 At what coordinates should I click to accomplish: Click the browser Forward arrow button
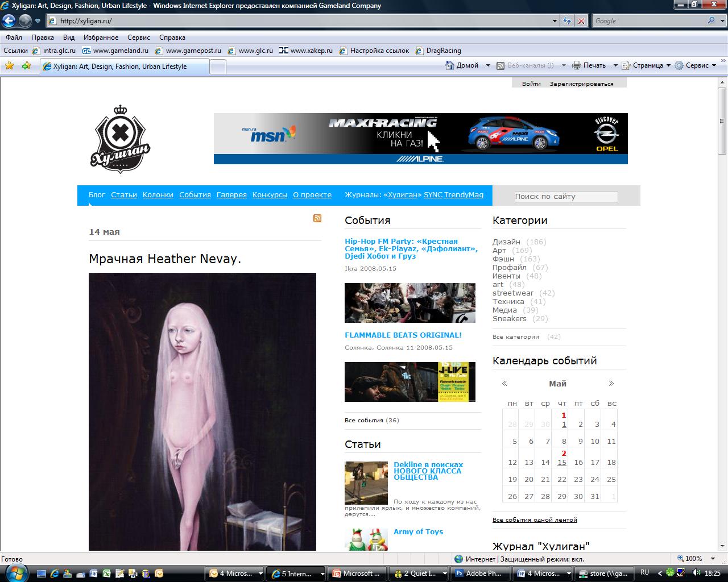tap(25, 21)
